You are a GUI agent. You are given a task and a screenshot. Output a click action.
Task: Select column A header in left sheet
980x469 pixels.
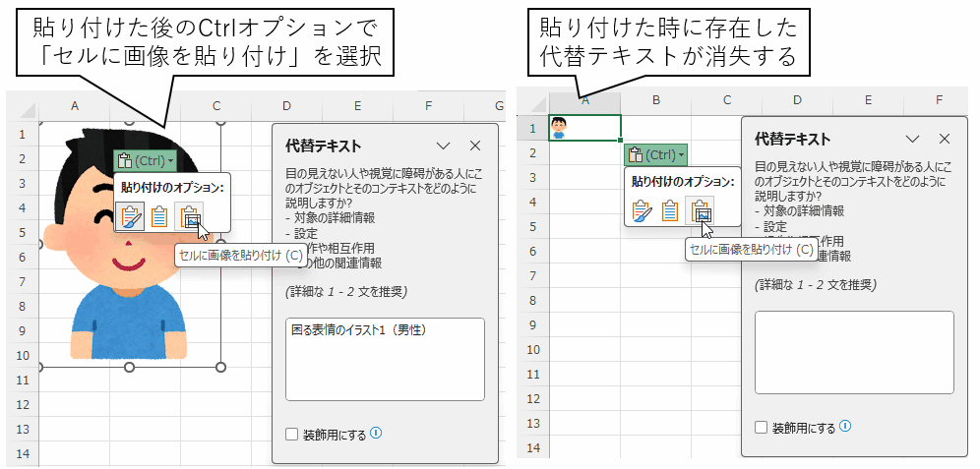click(x=75, y=106)
